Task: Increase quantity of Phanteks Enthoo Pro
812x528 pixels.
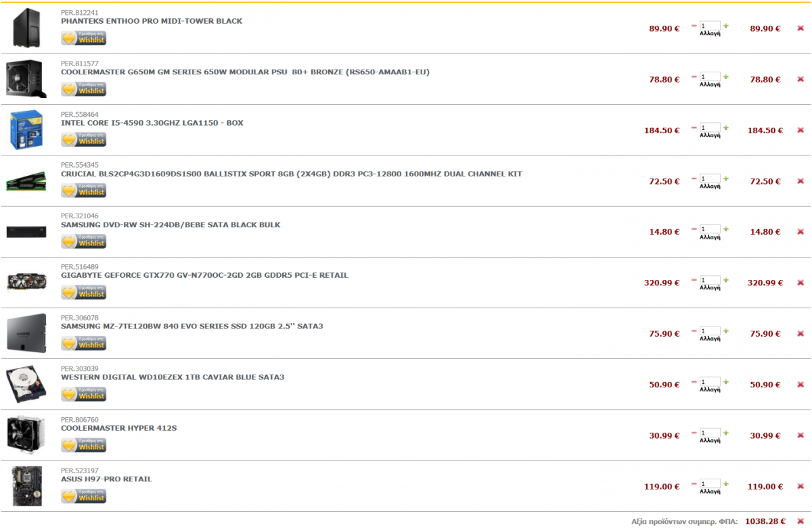Action: click(x=726, y=26)
